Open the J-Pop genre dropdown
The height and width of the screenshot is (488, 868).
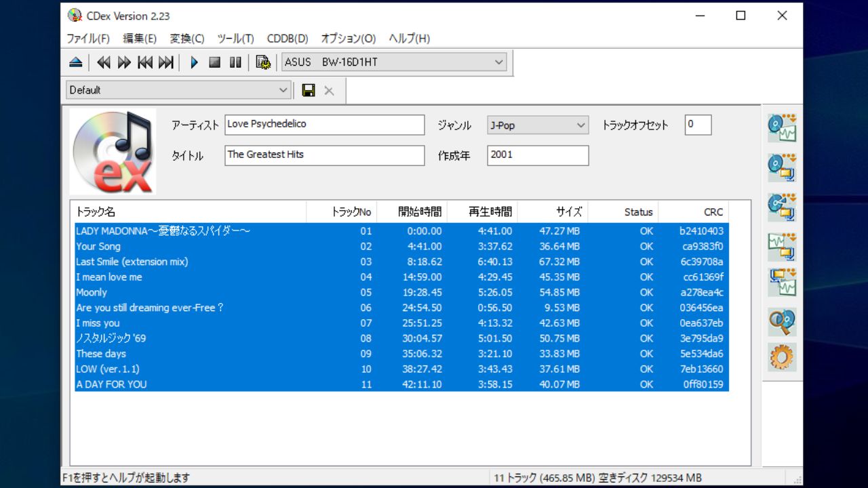click(538, 125)
